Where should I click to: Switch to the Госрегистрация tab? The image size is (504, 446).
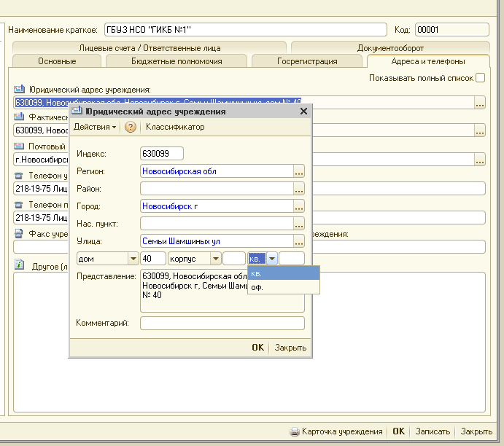coord(306,61)
